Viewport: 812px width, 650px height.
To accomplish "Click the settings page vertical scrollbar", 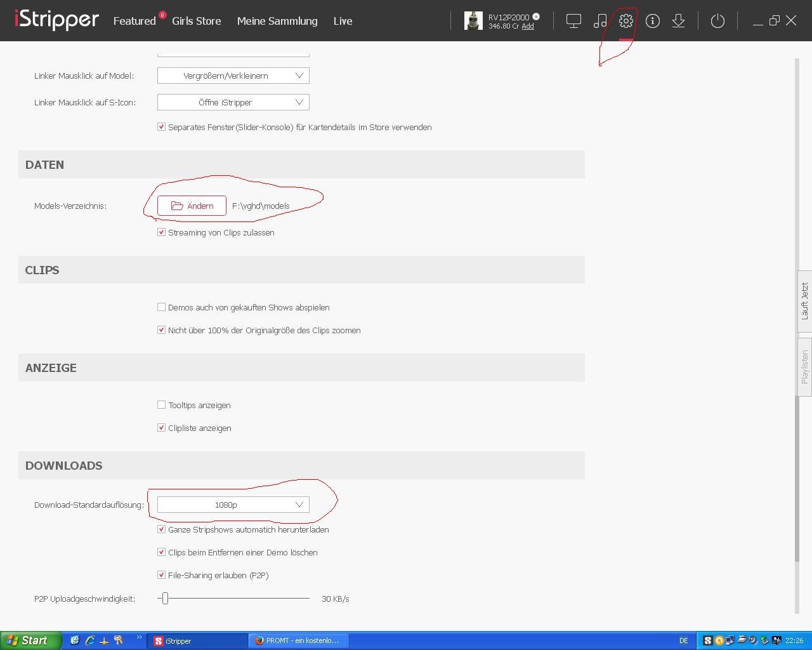I will [x=797, y=478].
